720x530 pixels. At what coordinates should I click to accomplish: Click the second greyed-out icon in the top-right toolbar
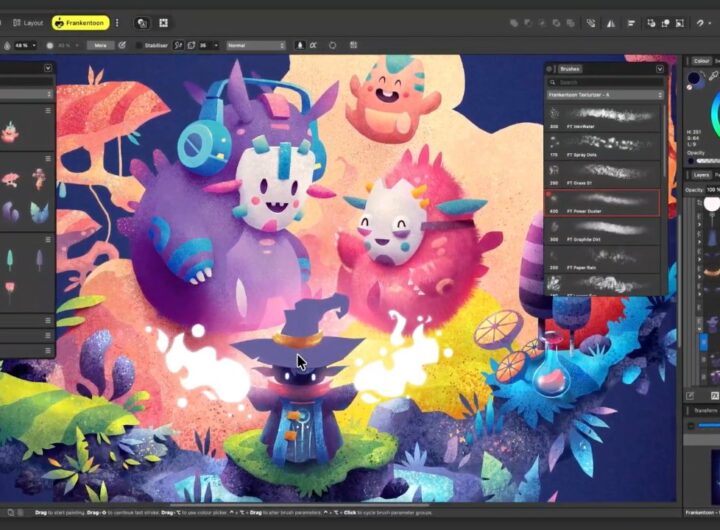pos(528,23)
